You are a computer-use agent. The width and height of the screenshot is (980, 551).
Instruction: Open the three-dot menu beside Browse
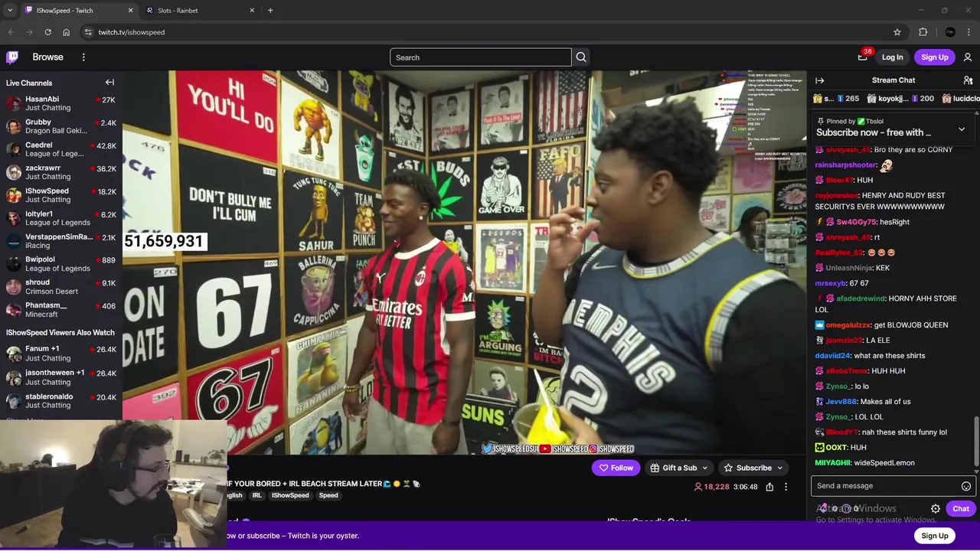point(83,57)
